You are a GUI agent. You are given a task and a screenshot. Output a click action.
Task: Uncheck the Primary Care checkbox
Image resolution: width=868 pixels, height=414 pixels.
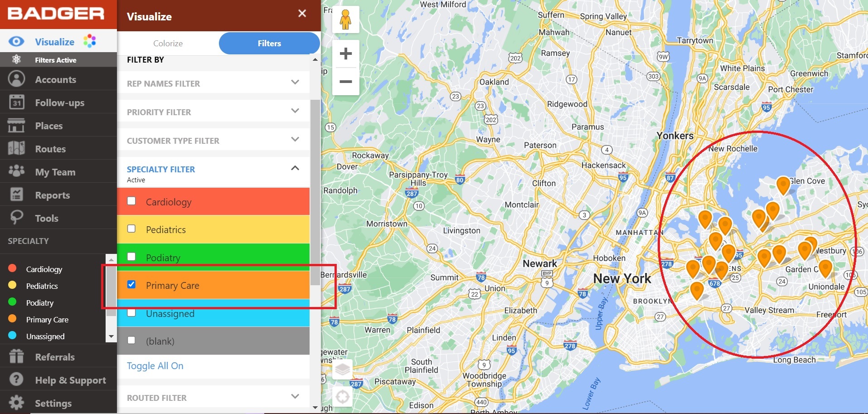click(131, 284)
